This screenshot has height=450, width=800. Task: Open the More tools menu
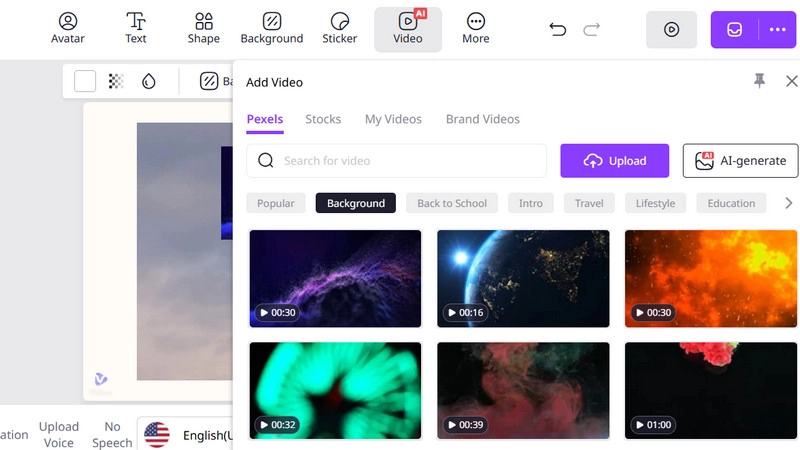[476, 29]
